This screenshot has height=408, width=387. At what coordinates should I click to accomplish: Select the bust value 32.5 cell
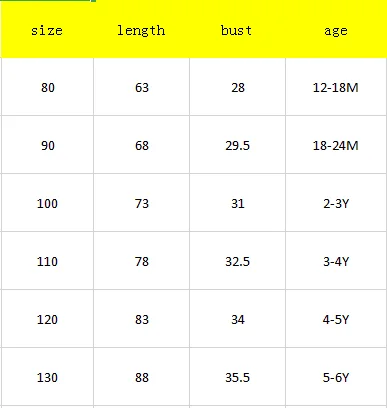237,261
